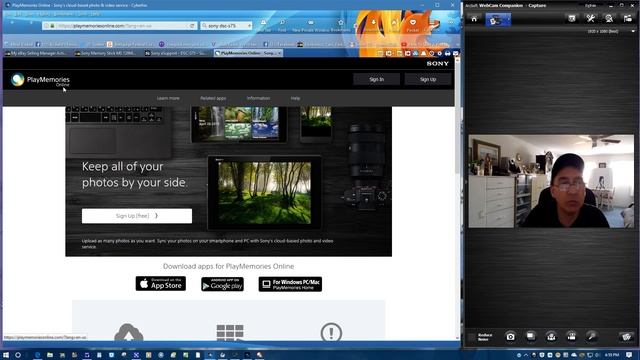Expand the search box dropdown arrow
The image size is (640, 360).
[249, 26]
